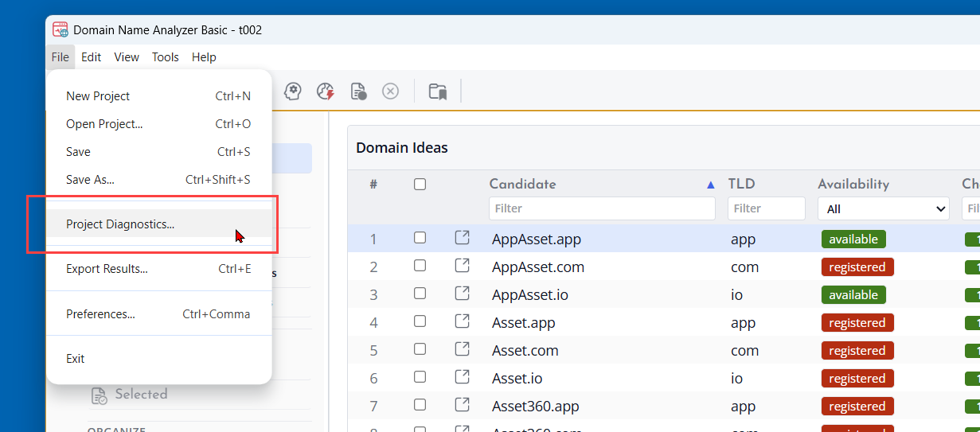Click the Candidate column header
Image resolution: width=980 pixels, height=432 pixels.
pos(522,185)
